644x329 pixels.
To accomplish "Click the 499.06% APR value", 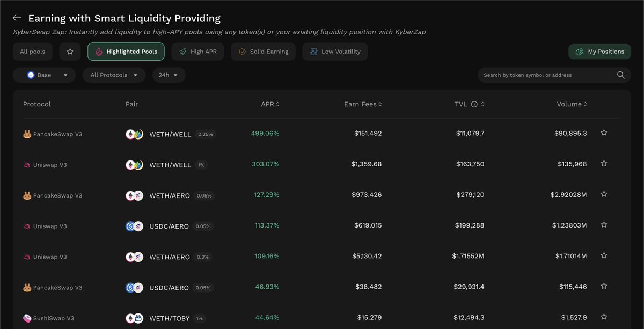I will (265, 133).
